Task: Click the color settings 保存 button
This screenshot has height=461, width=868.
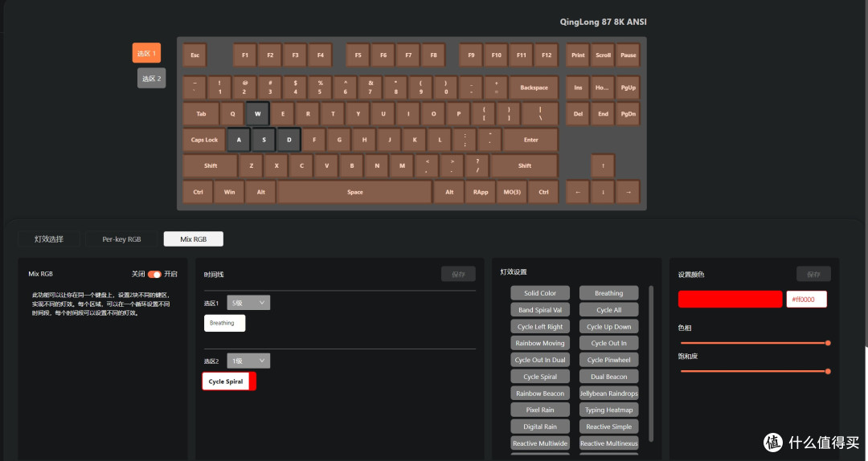Action: pos(813,275)
